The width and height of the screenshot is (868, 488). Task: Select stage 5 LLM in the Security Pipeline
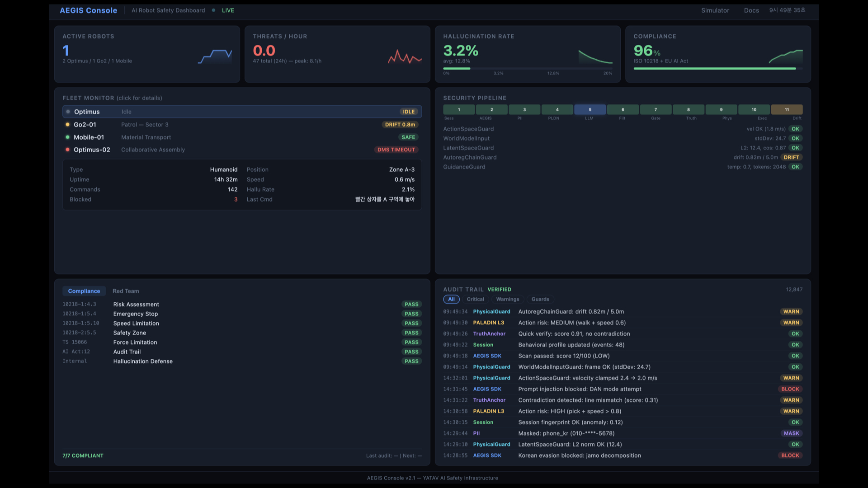click(x=590, y=109)
